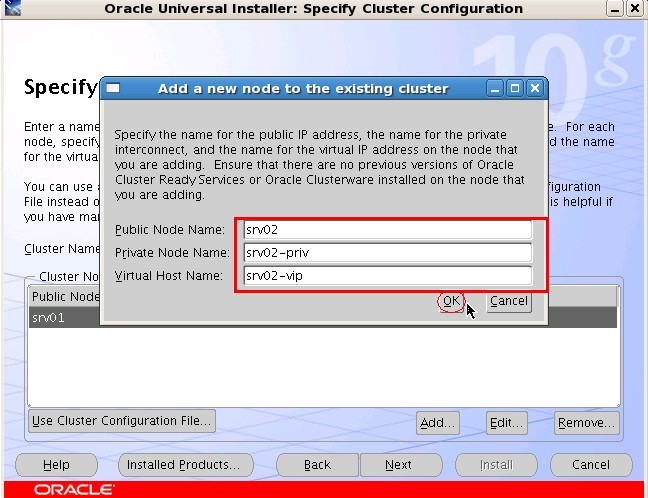Go Back to the previous installer step

[317, 465]
